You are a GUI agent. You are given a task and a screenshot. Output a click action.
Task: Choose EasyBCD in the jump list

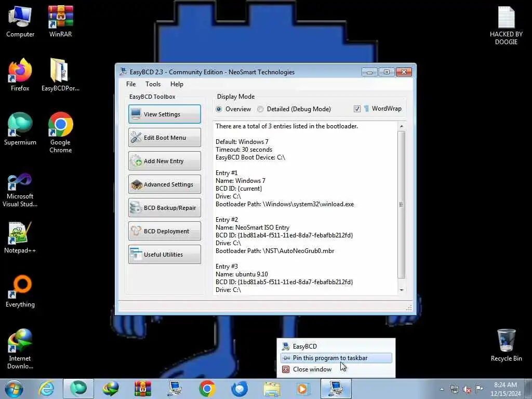point(336,346)
